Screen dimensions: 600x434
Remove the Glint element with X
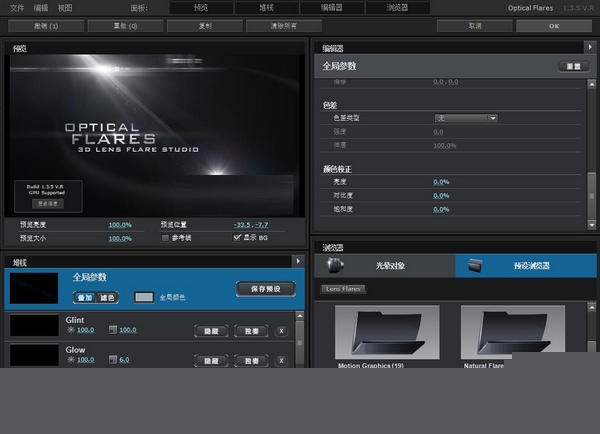281,331
